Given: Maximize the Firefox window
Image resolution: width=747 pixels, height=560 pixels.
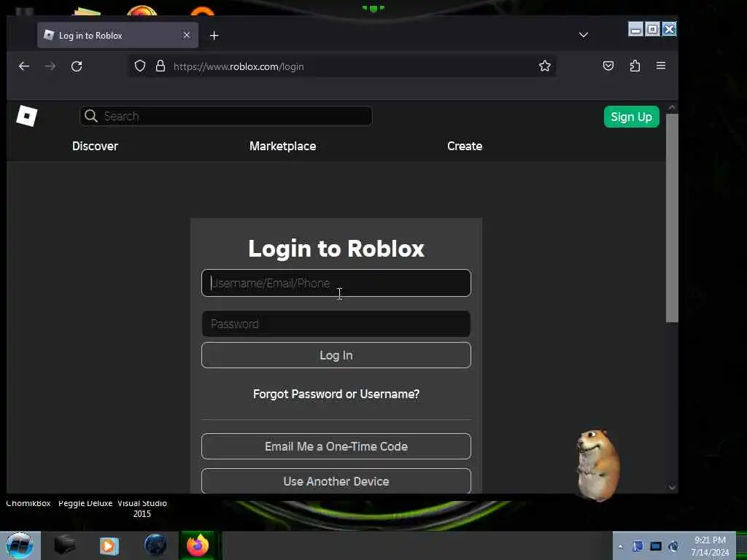Looking at the screenshot, I should click(x=652, y=29).
